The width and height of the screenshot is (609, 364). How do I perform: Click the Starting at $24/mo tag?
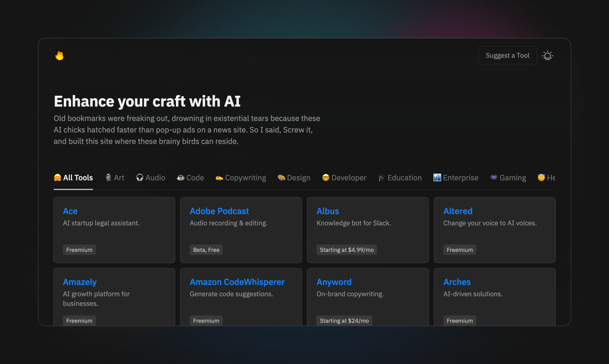(x=344, y=321)
